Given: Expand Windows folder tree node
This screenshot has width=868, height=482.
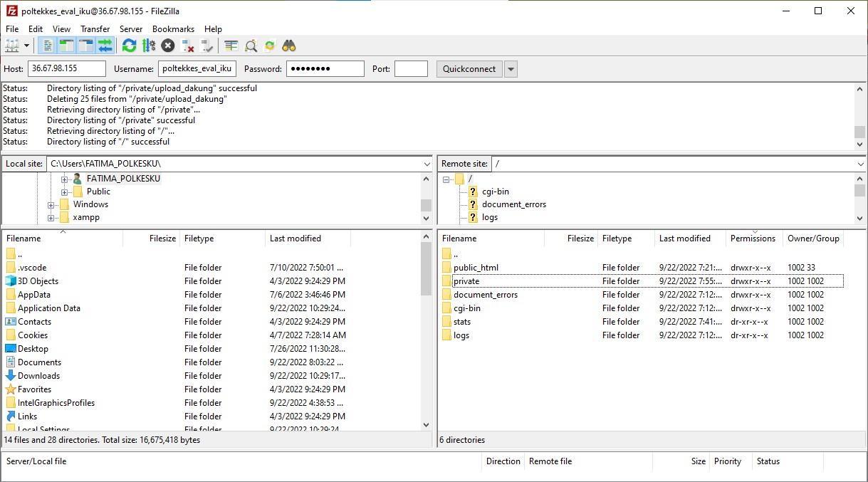Looking at the screenshot, I should (51, 205).
